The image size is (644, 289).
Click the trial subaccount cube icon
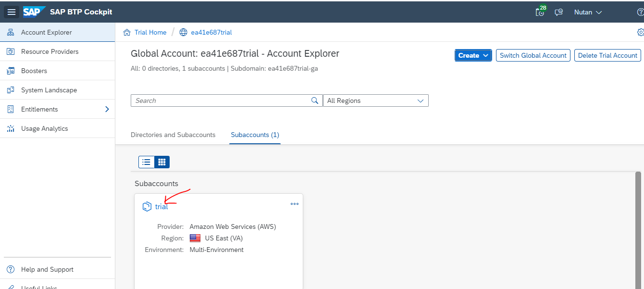tap(147, 207)
